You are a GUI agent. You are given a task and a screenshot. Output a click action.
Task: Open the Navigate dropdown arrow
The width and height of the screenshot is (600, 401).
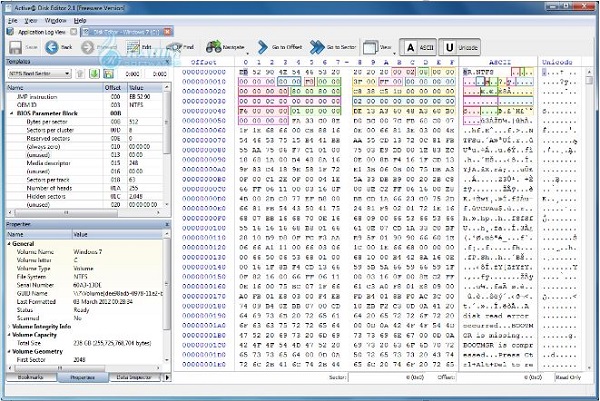point(247,53)
